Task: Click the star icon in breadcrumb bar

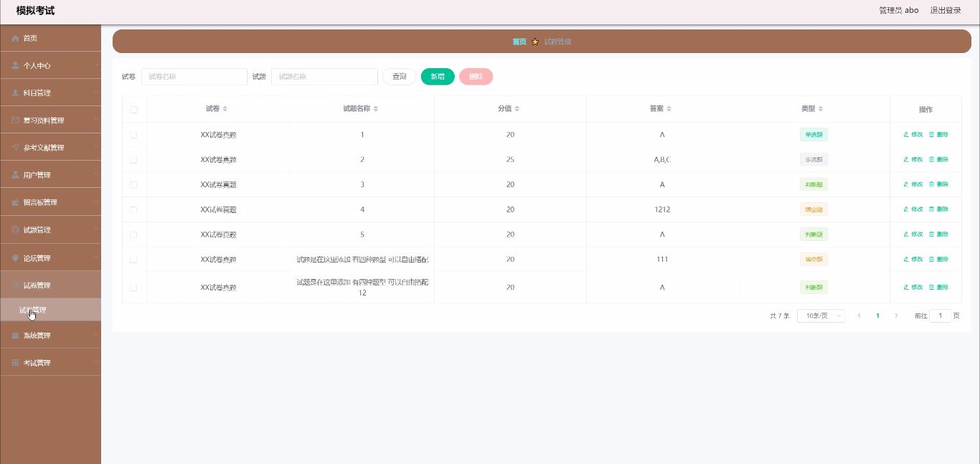Action: [x=535, y=42]
